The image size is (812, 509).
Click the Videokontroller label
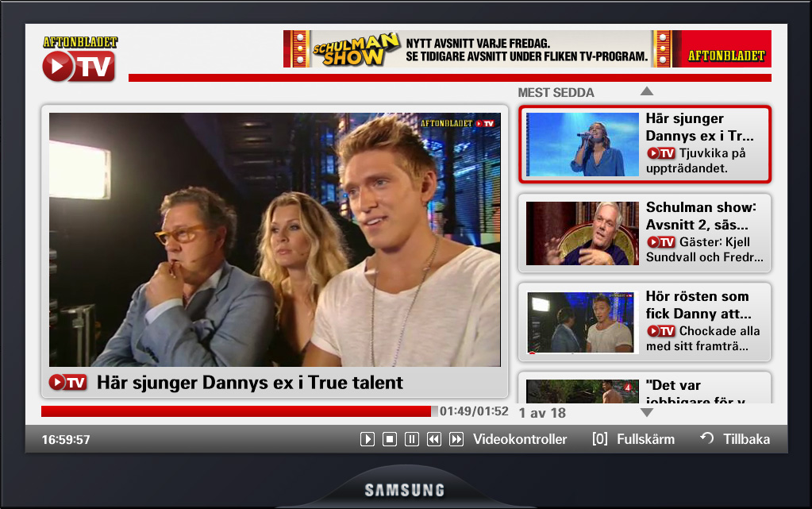[520, 439]
